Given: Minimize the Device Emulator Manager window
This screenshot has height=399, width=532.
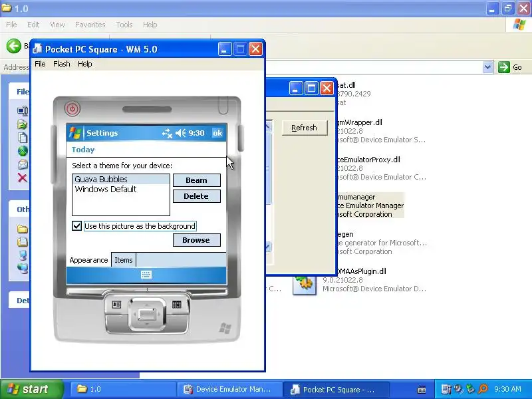Looking at the screenshot, I should click(295, 88).
